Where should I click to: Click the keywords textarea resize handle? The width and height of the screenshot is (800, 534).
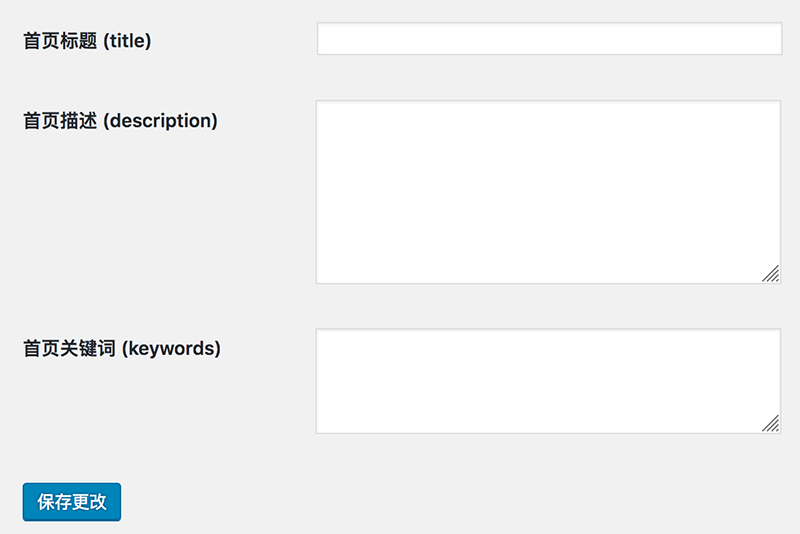click(x=771, y=424)
